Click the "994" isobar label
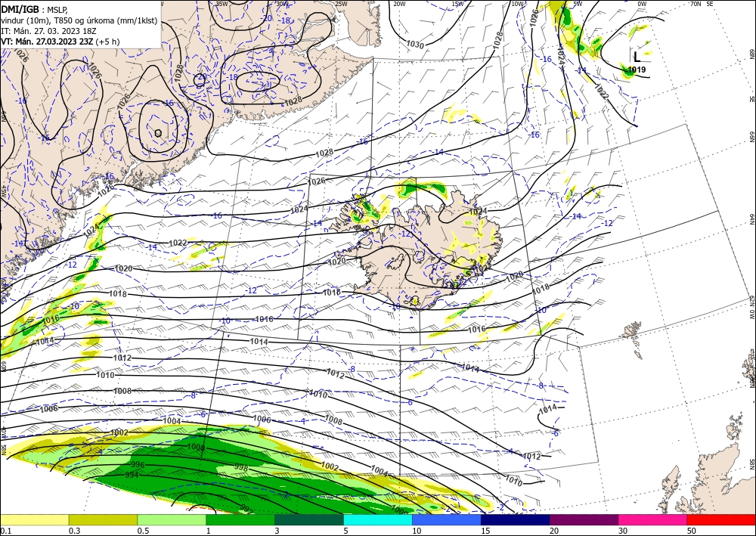This screenshot has width=756, height=536. [x=132, y=476]
